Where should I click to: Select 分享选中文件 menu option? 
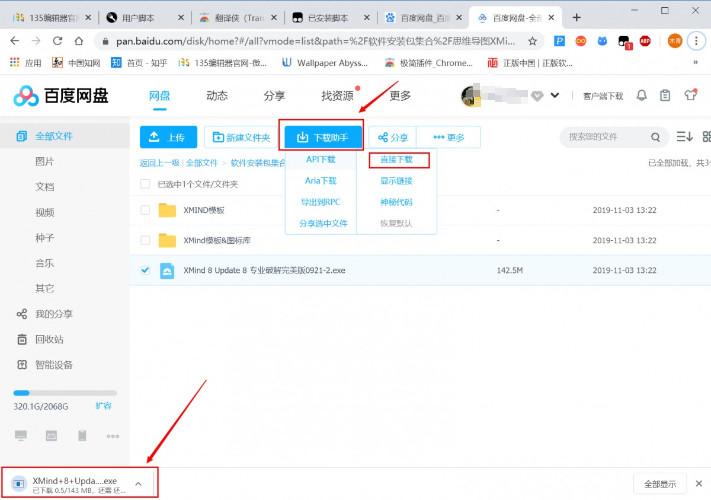point(323,223)
